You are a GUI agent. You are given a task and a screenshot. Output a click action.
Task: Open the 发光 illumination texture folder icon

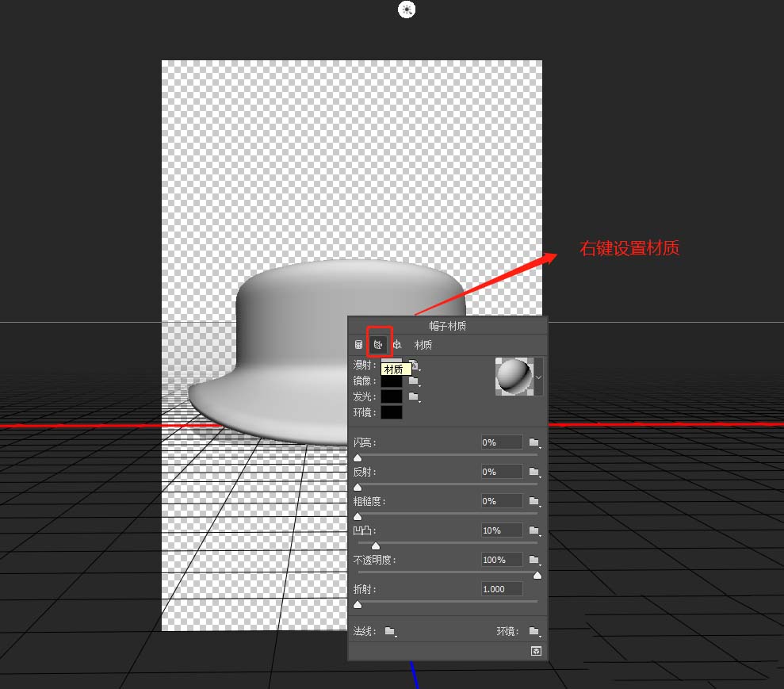[414, 397]
